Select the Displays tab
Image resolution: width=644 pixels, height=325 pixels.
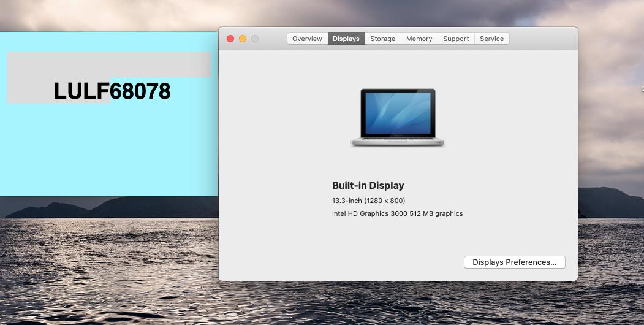point(346,39)
